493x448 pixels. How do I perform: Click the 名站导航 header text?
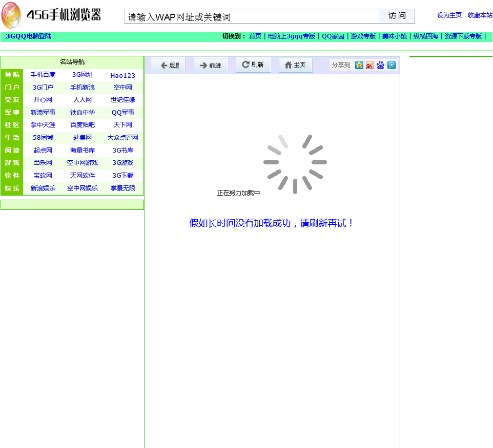click(x=72, y=62)
